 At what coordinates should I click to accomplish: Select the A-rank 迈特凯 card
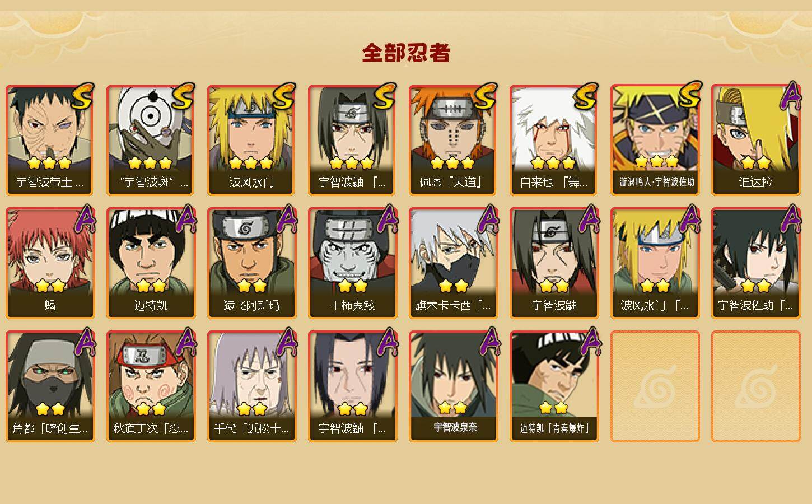point(151,263)
